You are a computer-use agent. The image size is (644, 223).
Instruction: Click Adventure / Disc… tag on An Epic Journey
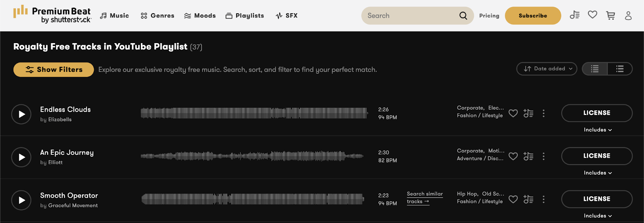(480, 158)
